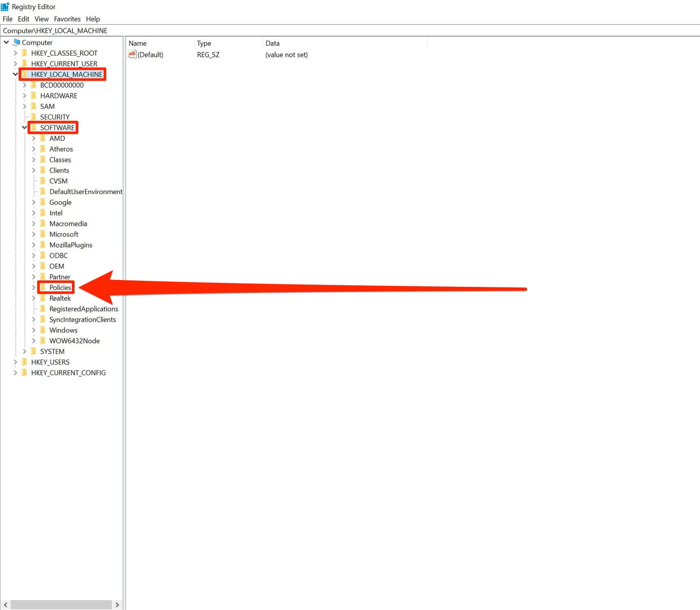This screenshot has height=610, width=700.
Task: Click the Registry Editor title bar icon
Action: tap(5, 6)
